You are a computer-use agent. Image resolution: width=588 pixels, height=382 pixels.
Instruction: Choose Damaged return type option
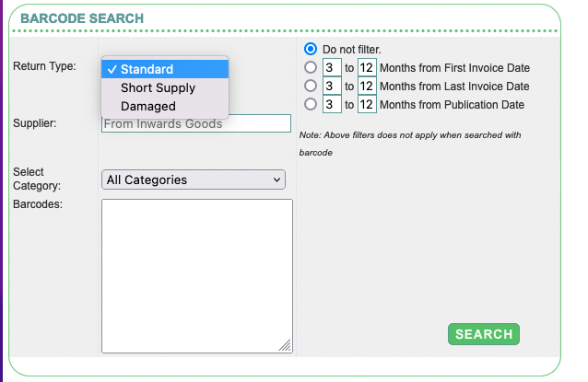tap(165, 106)
